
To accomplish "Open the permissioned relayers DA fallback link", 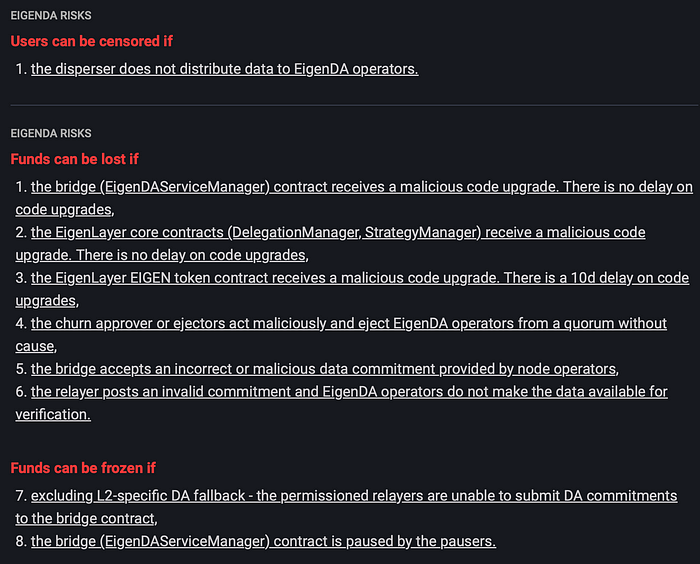I will (x=354, y=496).
